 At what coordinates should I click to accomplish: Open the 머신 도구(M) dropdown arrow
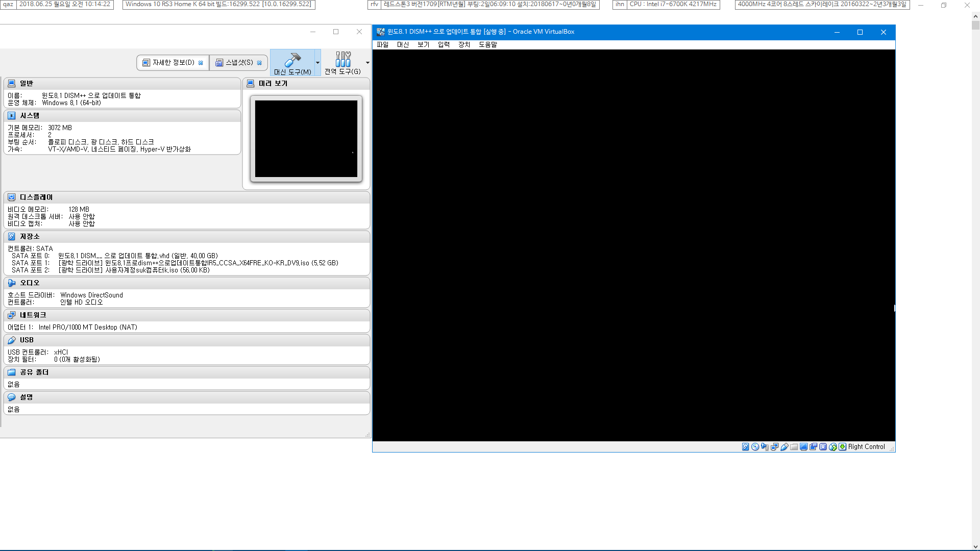click(x=317, y=63)
